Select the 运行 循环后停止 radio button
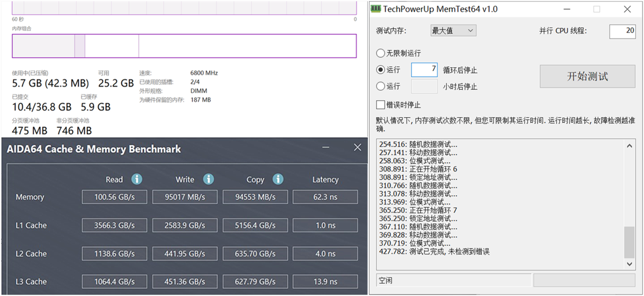 click(380, 70)
